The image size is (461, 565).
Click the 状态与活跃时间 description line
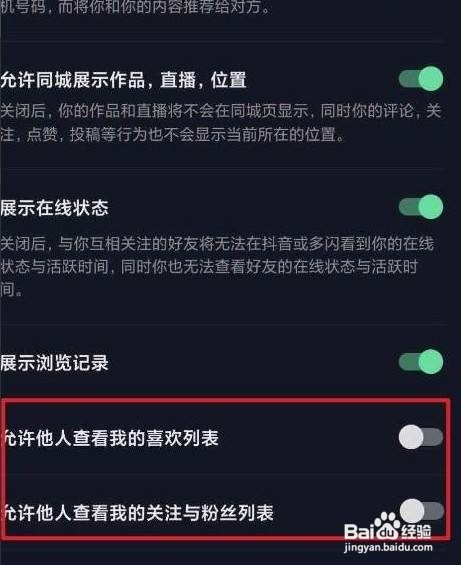pyautogui.click(x=209, y=267)
